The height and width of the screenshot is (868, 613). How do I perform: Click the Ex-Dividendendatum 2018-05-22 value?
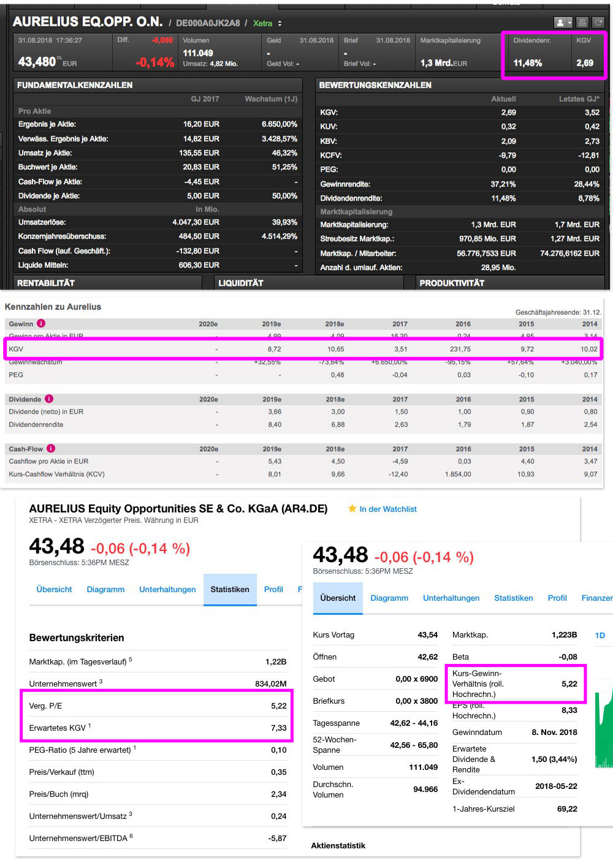click(556, 786)
